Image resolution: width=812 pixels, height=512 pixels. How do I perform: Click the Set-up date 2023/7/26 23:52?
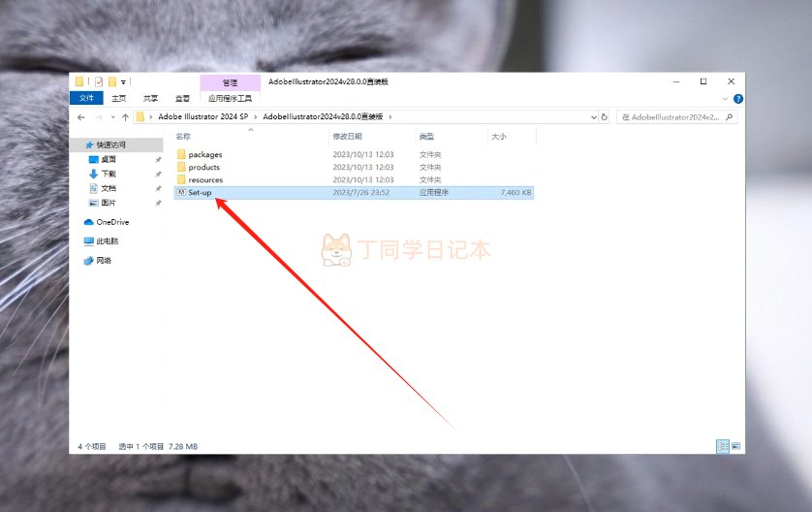coord(361,192)
